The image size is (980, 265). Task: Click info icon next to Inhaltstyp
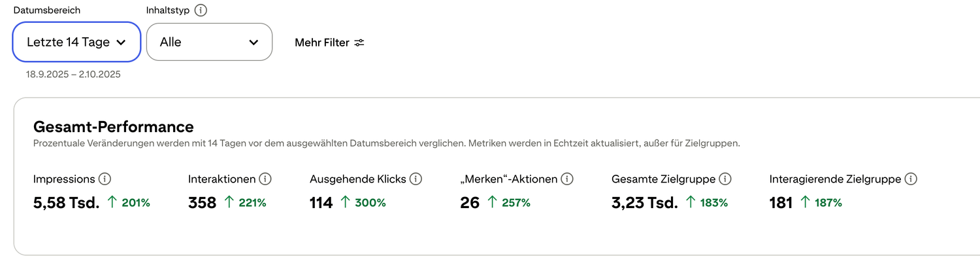click(201, 10)
